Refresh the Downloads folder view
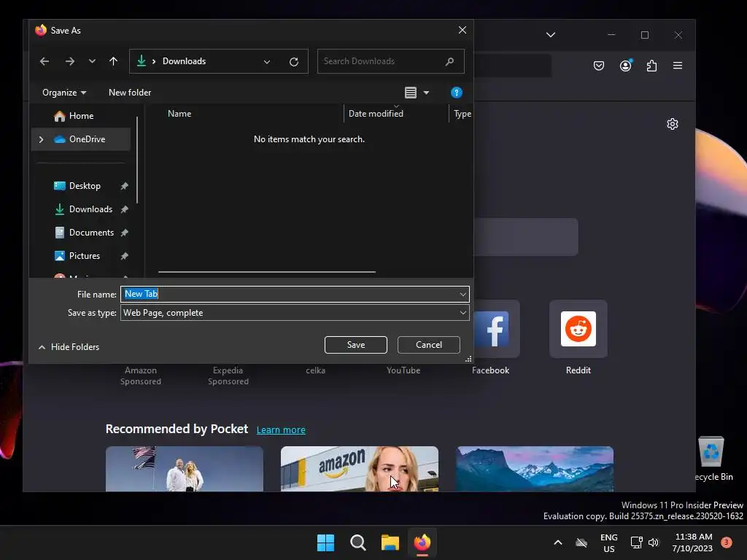Image resolution: width=747 pixels, height=560 pixels. (294, 62)
